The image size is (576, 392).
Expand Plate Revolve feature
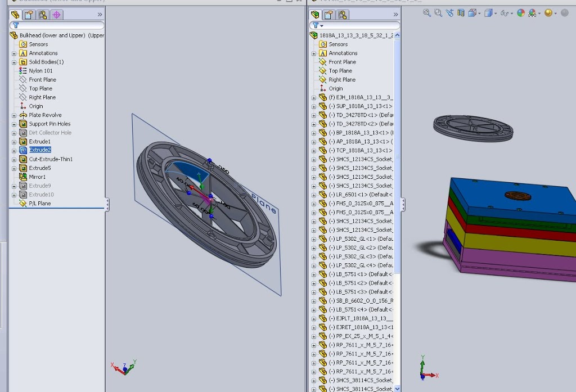click(14, 115)
